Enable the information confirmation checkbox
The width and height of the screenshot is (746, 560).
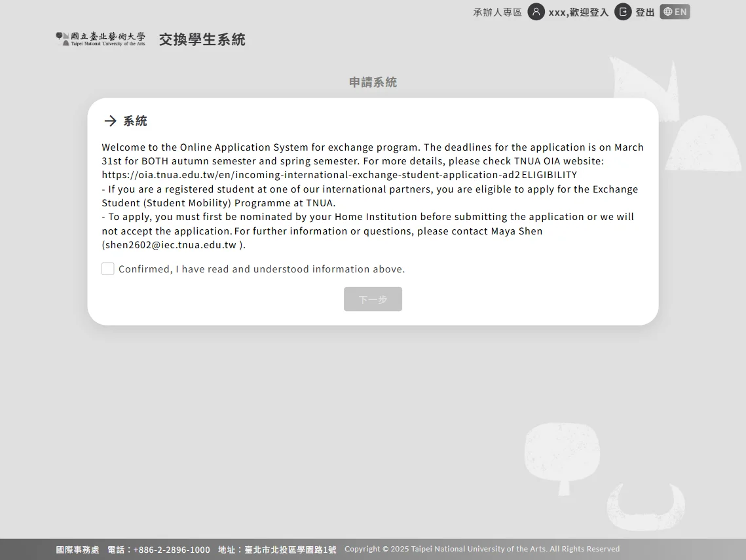pyautogui.click(x=107, y=269)
